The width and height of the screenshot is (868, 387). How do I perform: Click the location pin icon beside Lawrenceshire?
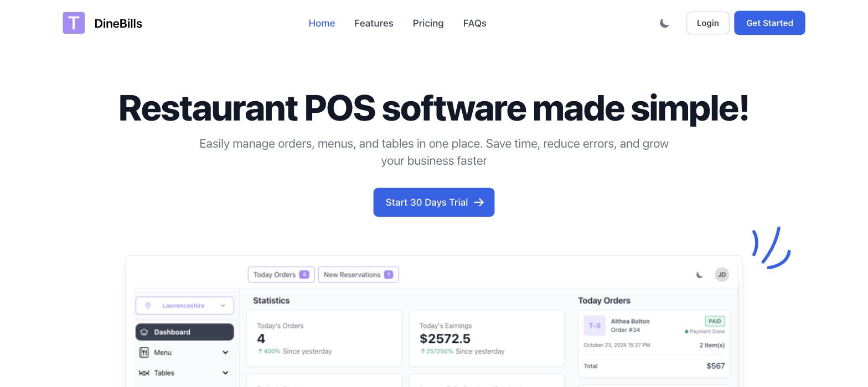[x=148, y=306]
